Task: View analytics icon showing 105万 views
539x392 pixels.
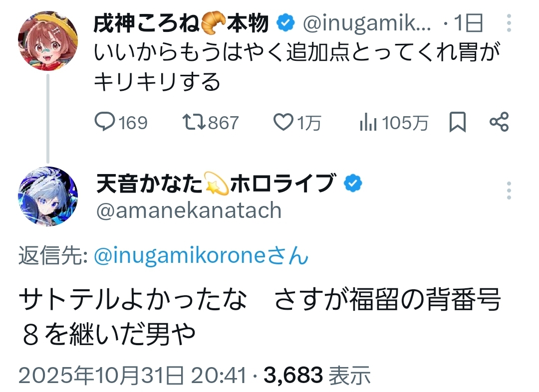Action: point(367,122)
